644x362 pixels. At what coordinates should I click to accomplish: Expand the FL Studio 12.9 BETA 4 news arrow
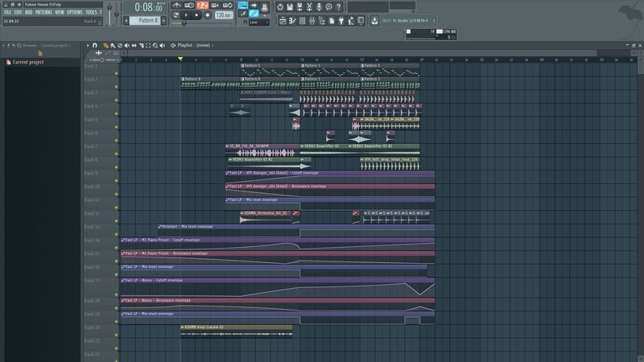click(x=434, y=21)
